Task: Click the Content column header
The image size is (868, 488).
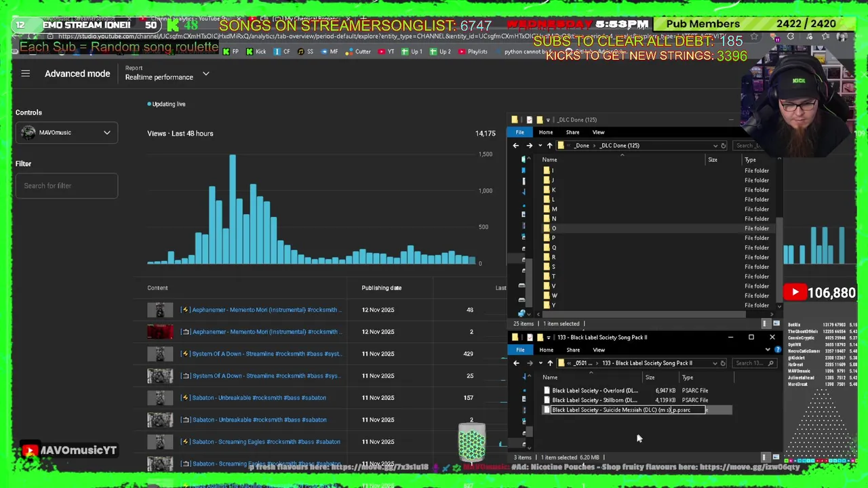Action: pos(157,288)
